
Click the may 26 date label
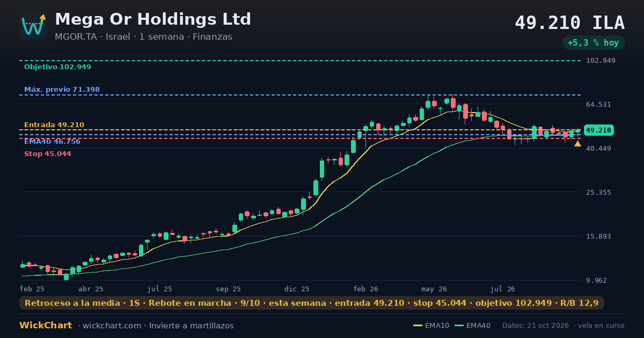coord(434,289)
